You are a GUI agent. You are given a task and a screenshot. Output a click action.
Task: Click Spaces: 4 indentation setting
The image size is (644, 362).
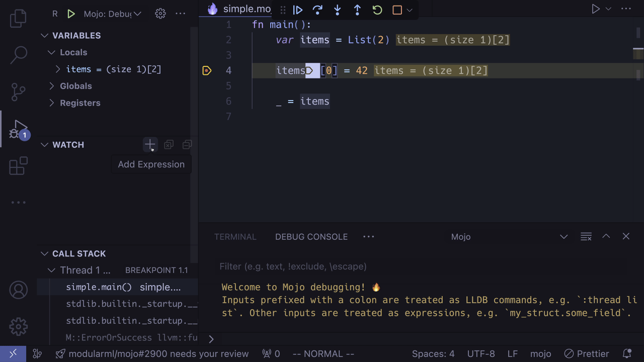tap(433, 354)
